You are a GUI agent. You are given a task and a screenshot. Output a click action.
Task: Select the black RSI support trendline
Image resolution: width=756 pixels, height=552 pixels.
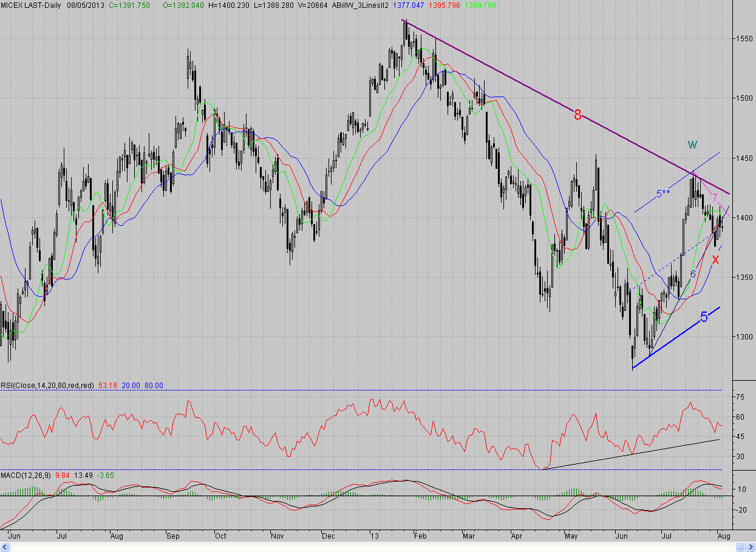click(x=632, y=454)
